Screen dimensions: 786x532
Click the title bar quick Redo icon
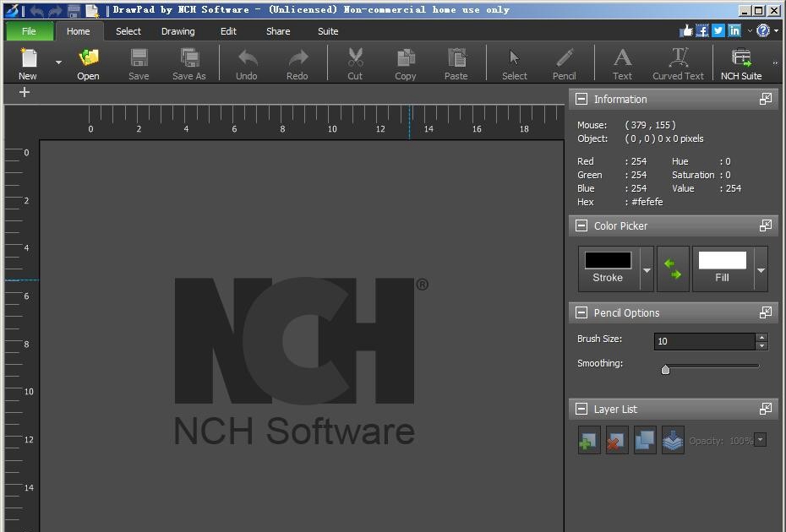click(x=55, y=10)
